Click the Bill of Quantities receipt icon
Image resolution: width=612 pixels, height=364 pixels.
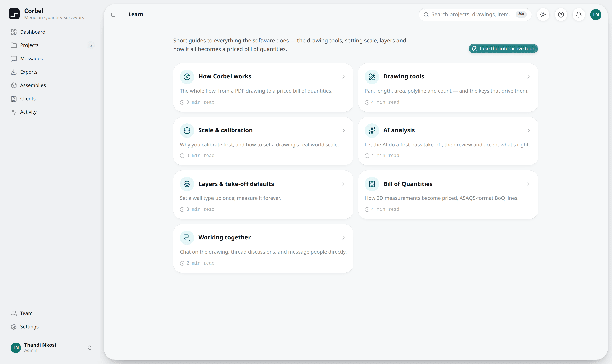pyautogui.click(x=372, y=184)
